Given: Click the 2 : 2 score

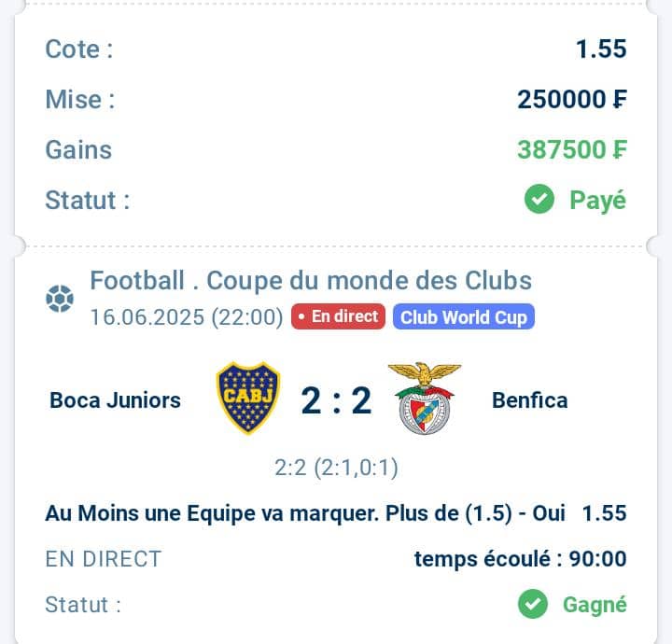Looking at the screenshot, I should (336, 400).
